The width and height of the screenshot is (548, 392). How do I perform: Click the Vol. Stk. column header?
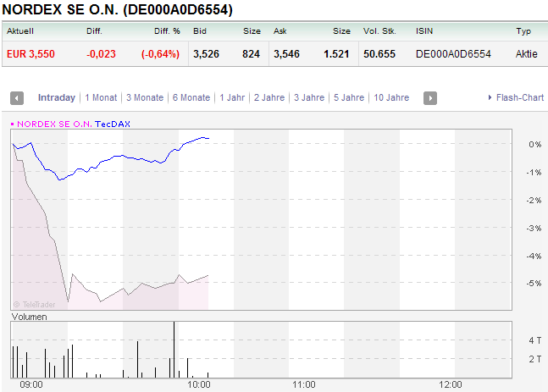tap(379, 31)
